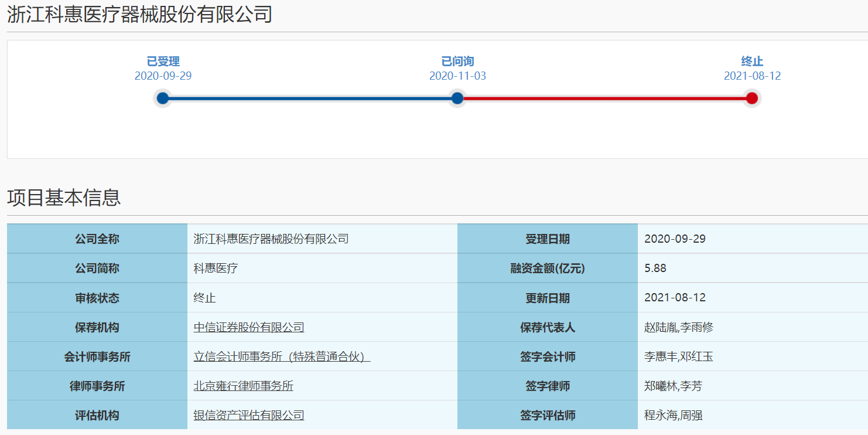Click the 公司全称 header cell
The width and height of the screenshot is (868, 435).
(97, 239)
